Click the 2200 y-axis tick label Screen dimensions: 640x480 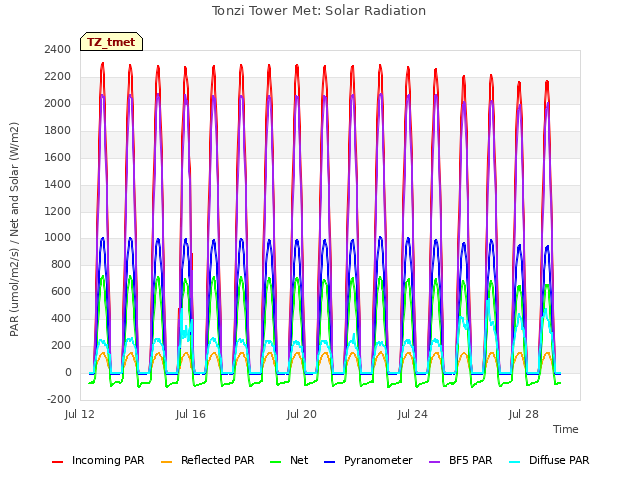coord(58,76)
